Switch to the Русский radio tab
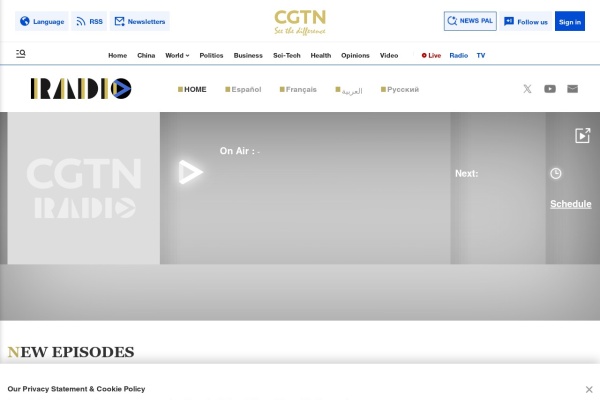The height and width of the screenshot is (400, 600). point(400,89)
